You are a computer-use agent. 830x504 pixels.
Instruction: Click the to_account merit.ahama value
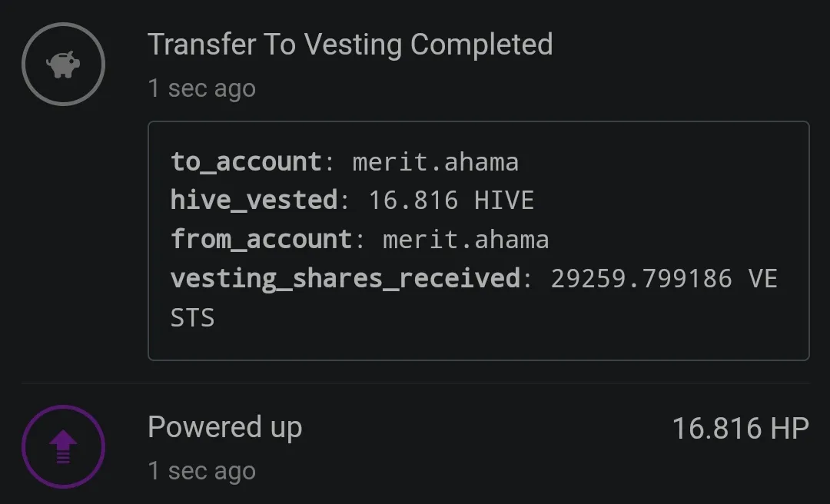(435, 162)
